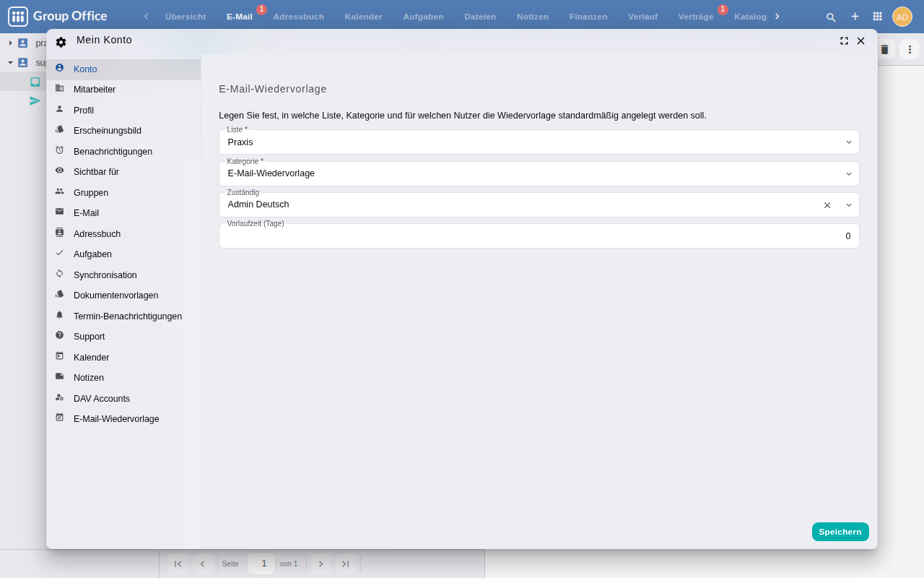Open the Kategorie dropdown

click(539, 173)
